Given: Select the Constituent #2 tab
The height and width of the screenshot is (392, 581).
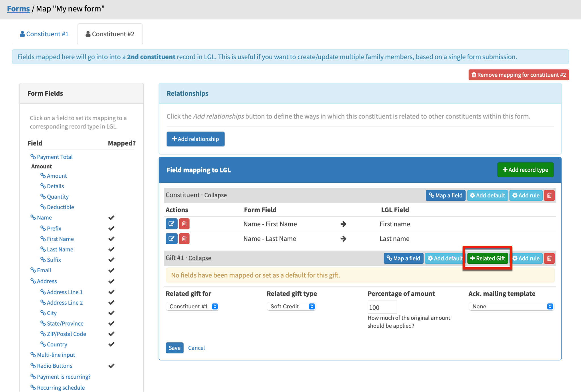Looking at the screenshot, I should tap(110, 34).
